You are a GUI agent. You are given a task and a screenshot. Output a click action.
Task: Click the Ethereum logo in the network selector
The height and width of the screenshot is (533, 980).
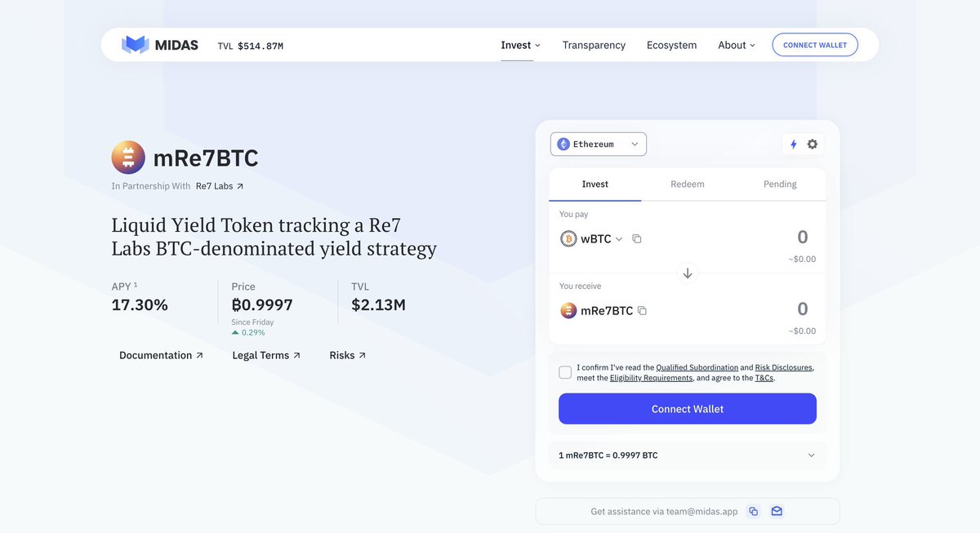pos(563,144)
